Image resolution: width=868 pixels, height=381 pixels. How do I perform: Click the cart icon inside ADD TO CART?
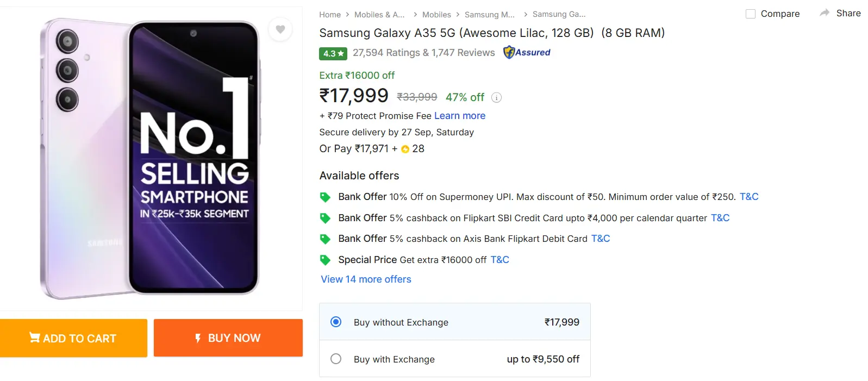[x=34, y=338]
